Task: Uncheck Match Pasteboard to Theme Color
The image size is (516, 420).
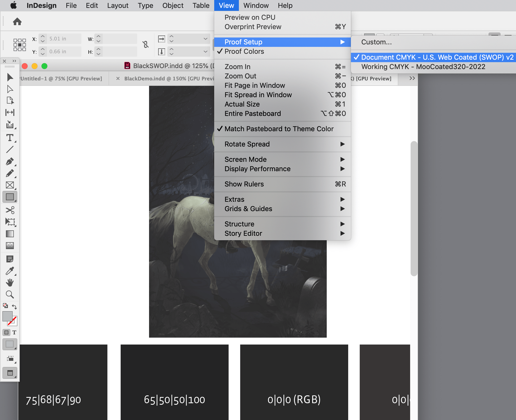Action: coord(279,128)
